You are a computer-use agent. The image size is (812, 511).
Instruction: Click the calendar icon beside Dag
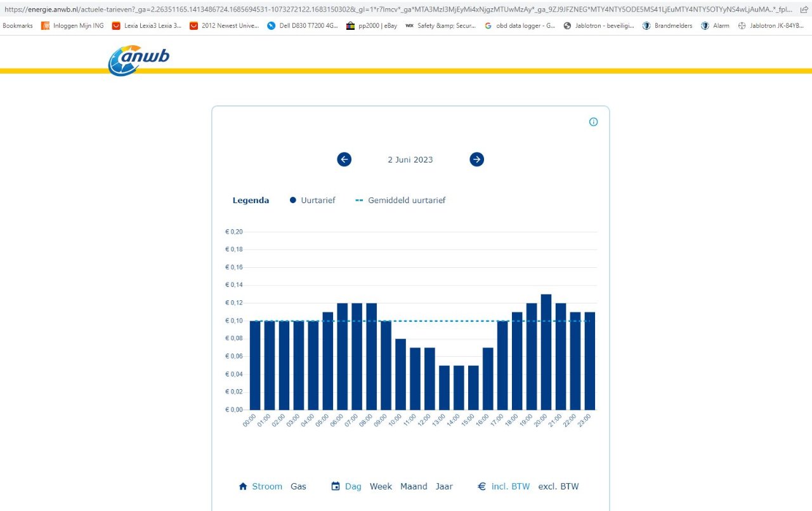336,486
